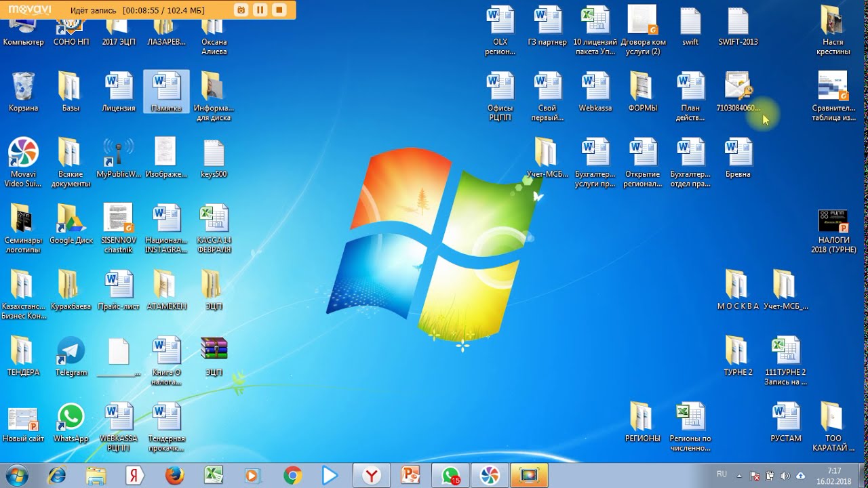Open the Открытие регионал... document
Viewport: 868px width, 488px height.
click(642, 163)
